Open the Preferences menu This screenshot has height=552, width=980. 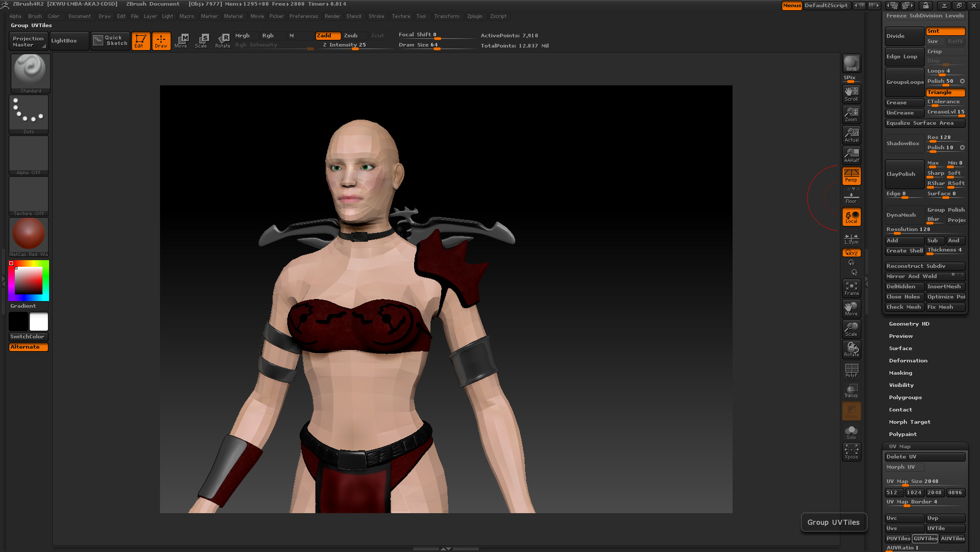(303, 16)
